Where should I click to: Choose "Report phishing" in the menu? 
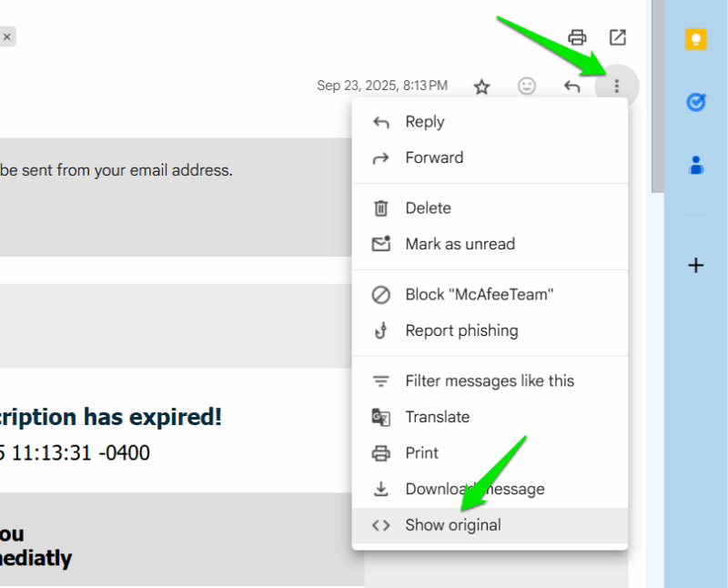coord(461,329)
